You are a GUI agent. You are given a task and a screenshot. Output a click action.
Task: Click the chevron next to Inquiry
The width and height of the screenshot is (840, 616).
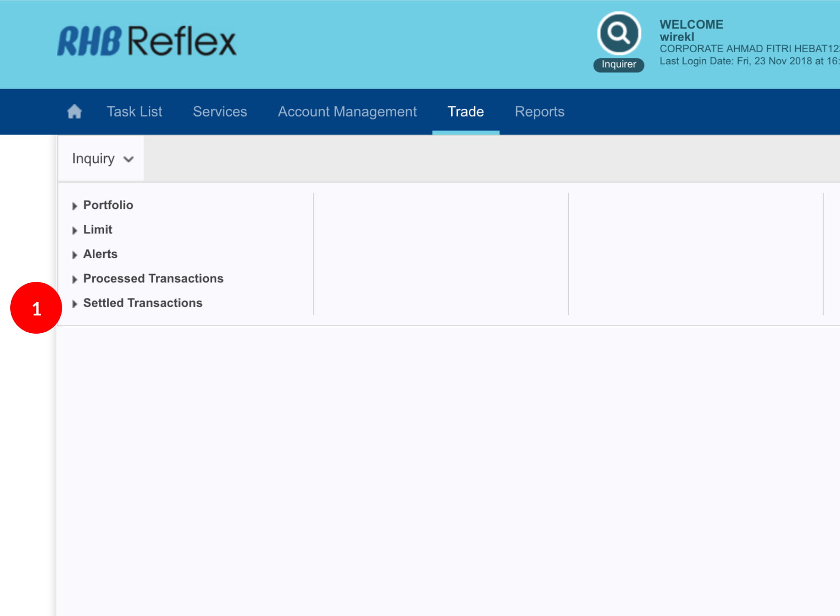(129, 159)
